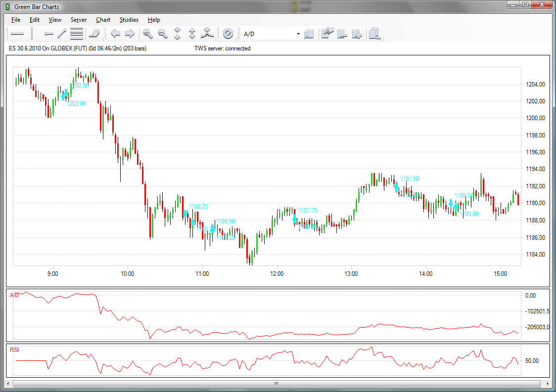Viewport: 556px width, 392px height.
Task: Select the horizontal line drawing tool
Action: pos(17,34)
